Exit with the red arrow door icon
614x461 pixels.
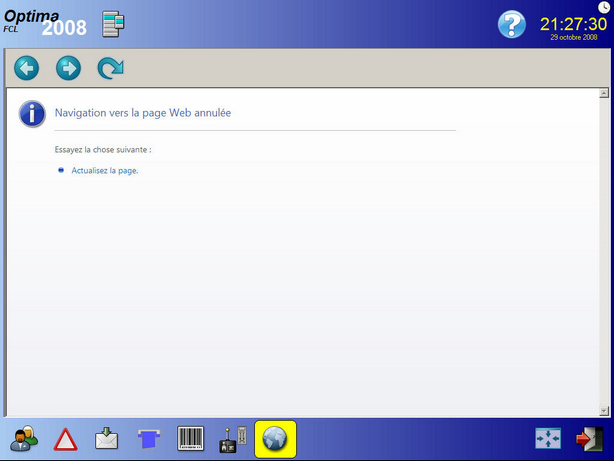[589, 439]
